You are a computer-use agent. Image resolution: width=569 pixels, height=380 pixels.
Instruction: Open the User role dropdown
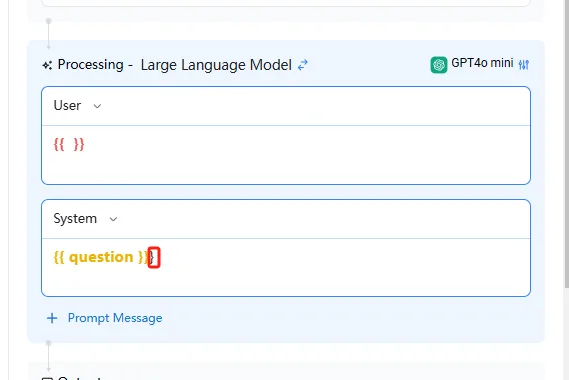pos(77,106)
